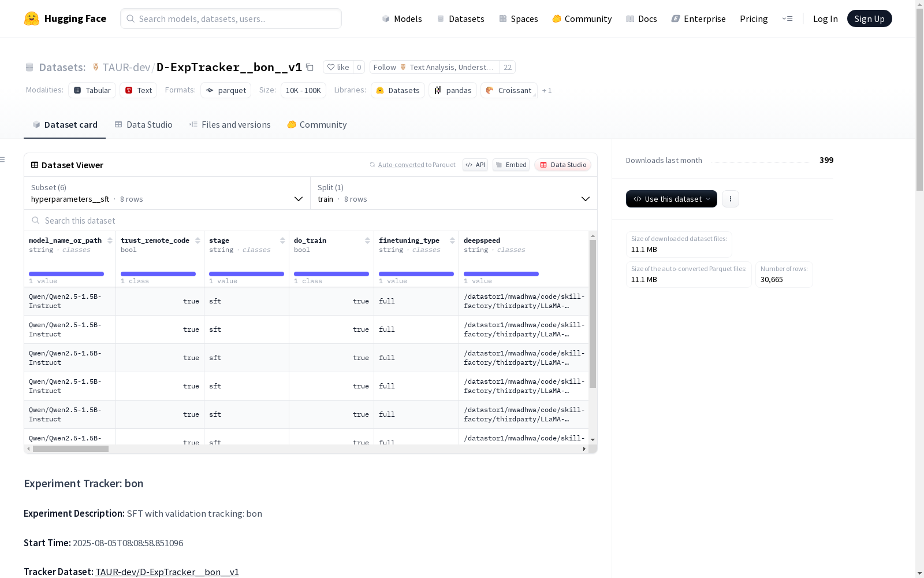924x578 pixels.
Task: Click the model_name_or_path distribution bar
Action: coord(66,274)
